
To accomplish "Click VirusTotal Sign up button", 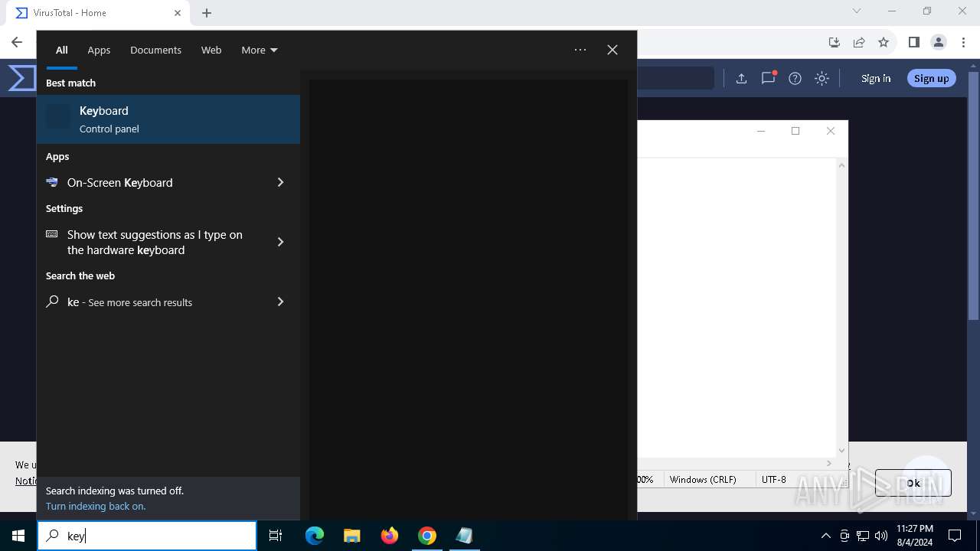I will tap(931, 78).
